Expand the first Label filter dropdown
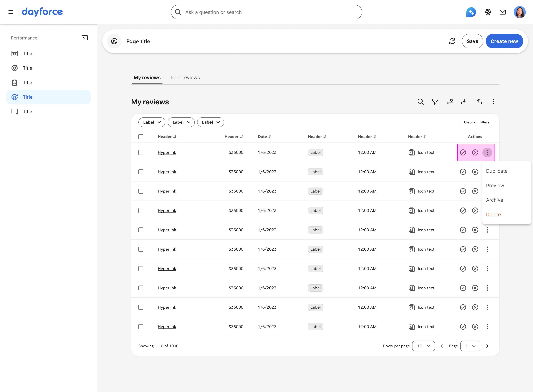Viewport: 533px width, 392px height. point(152,122)
